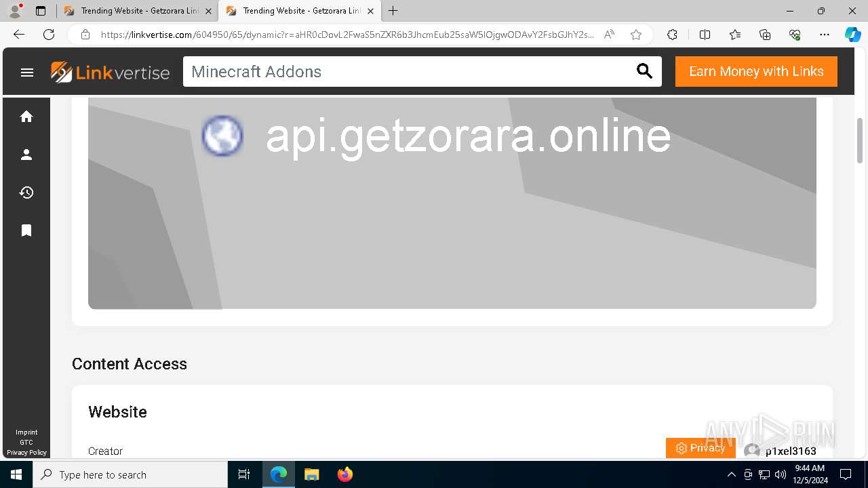
Task: Open the Favorites list
Action: [x=735, y=35]
